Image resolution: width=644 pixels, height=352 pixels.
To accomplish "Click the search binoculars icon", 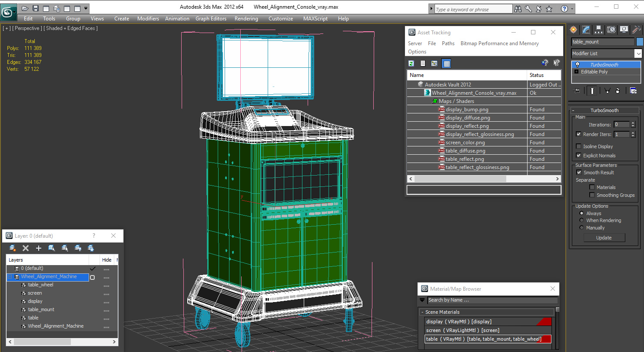I will pos(518,9).
